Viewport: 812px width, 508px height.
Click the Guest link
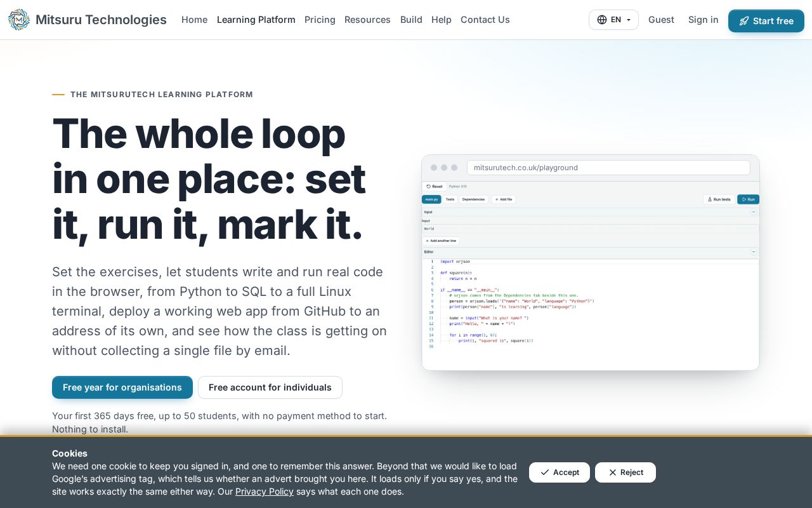(x=661, y=20)
